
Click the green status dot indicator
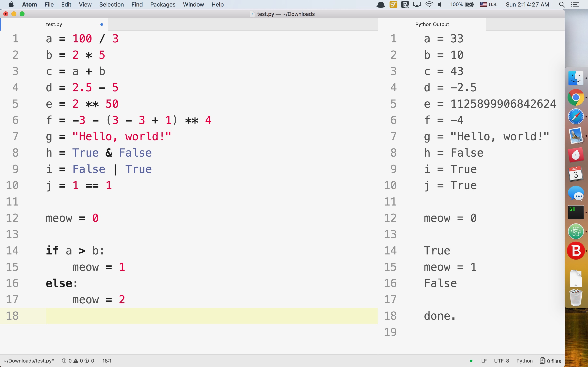(471, 361)
